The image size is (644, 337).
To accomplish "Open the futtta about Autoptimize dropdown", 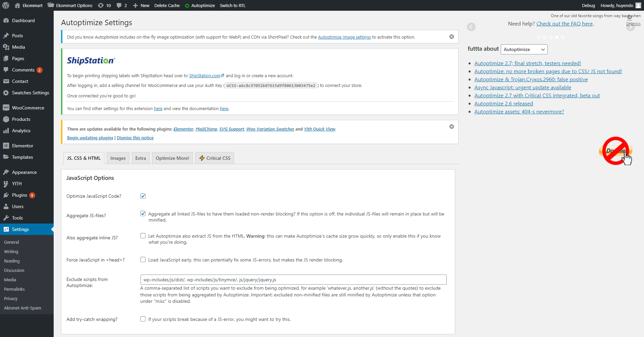I will pos(524,49).
